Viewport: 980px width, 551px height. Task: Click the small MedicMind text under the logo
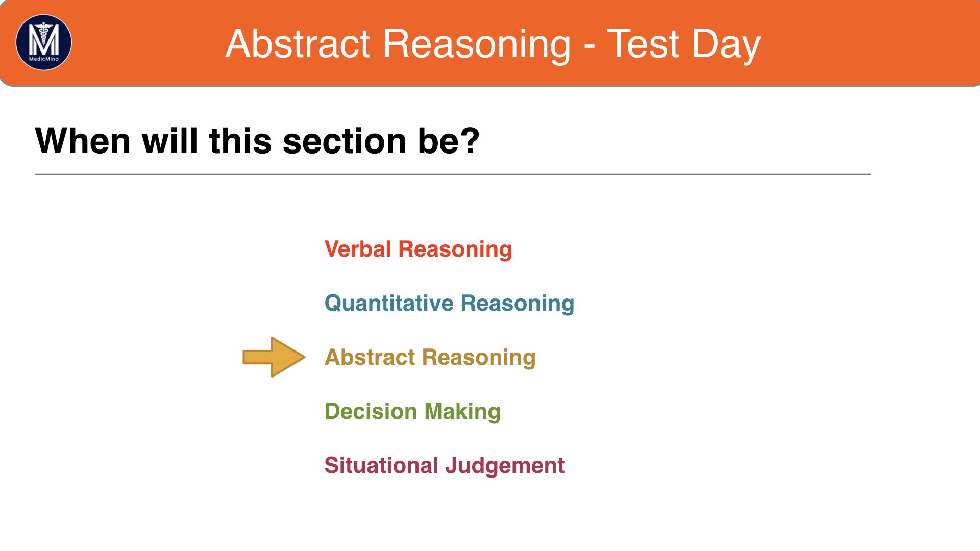(x=44, y=59)
